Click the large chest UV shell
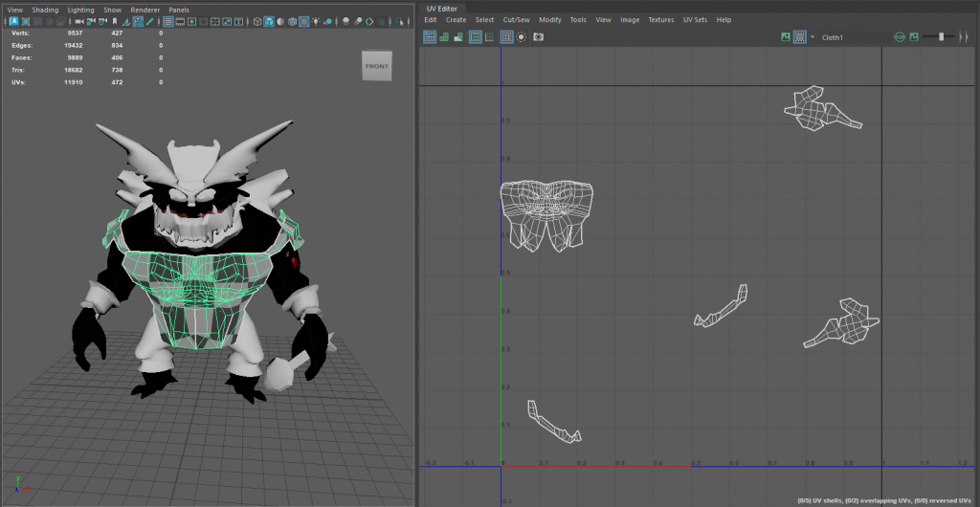This screenshot has height=507, width=980. tap(546, 216)
